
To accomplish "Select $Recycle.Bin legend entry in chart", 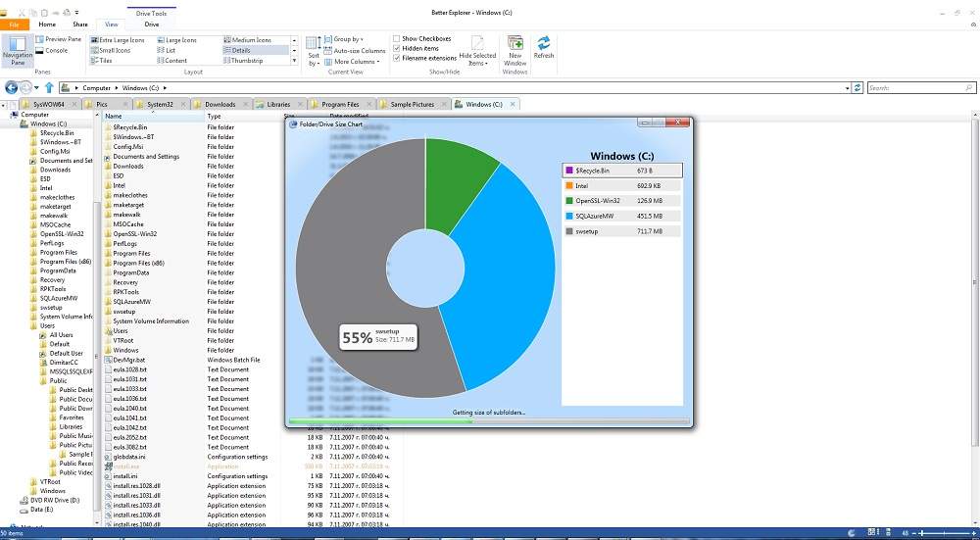I will point(622,171).
